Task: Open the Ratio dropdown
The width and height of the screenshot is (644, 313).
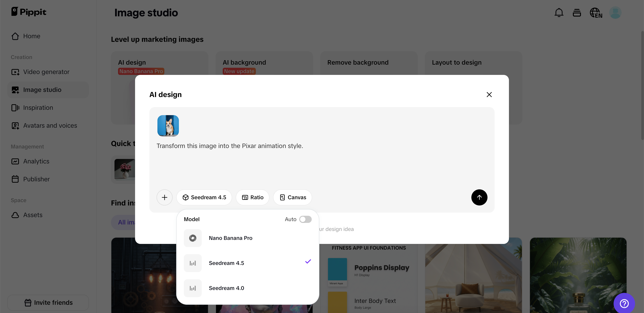Action: pyautogui.click(x=252, y=197)
